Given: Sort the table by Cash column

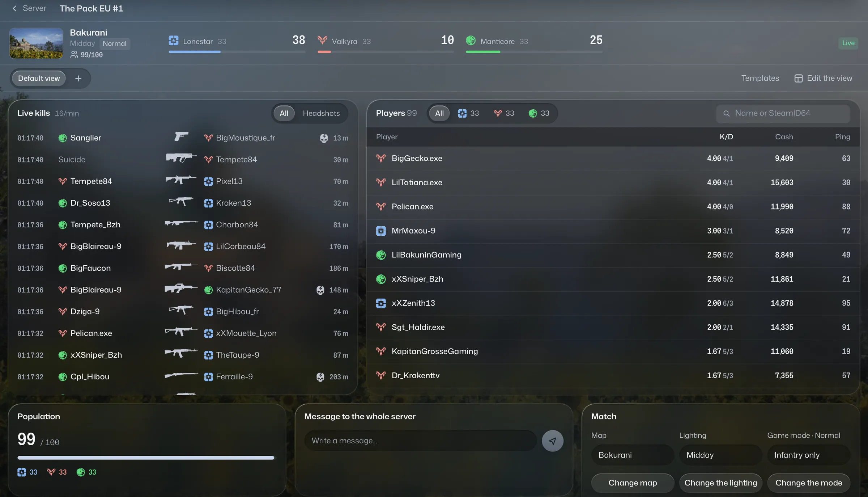Looking at the screenshot, I should 784,137.
